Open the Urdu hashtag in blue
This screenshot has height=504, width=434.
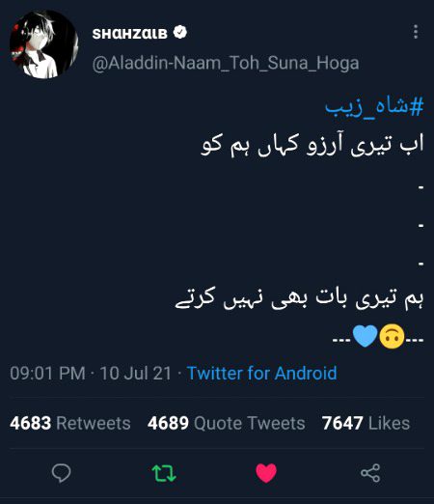click(x=374, y=107)
